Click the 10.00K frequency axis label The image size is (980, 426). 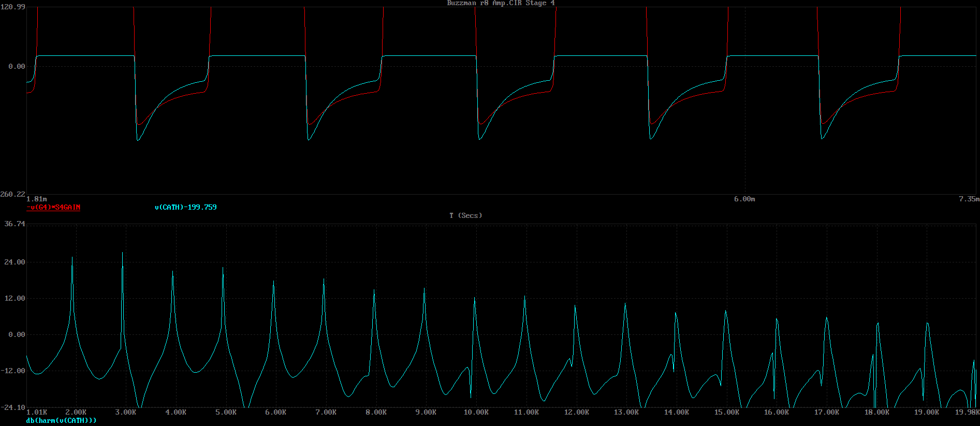476,413
